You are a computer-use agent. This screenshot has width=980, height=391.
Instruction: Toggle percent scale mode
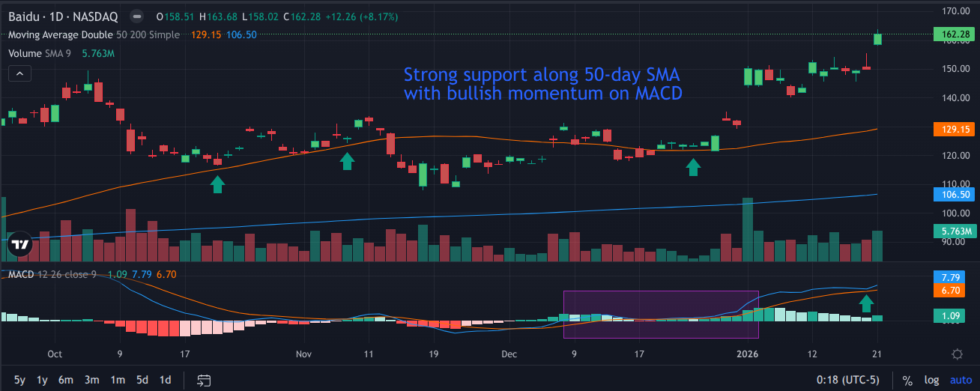907,380
